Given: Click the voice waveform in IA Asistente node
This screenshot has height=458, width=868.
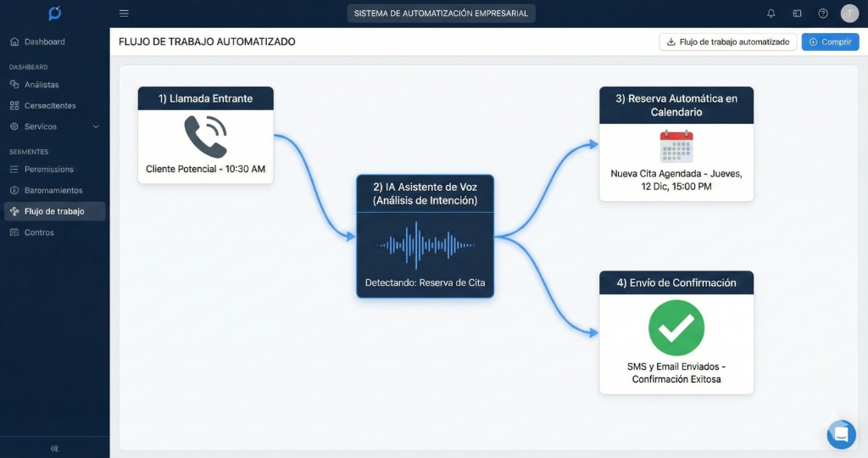Looking at the screenshot, I should click(425, 245).
